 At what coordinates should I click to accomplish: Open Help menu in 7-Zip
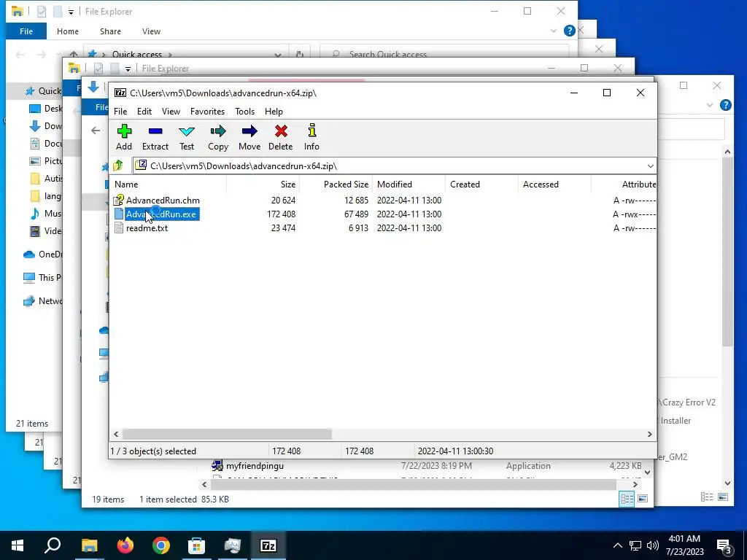(274, 112)
